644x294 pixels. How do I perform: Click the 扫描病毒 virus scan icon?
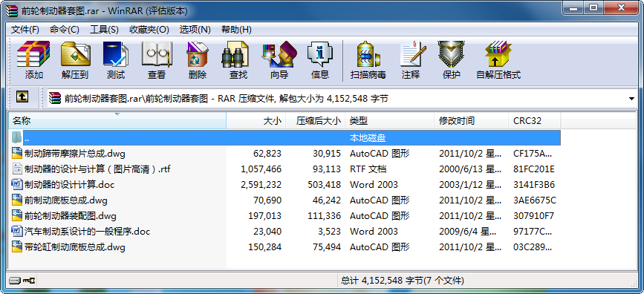point(368,54)
